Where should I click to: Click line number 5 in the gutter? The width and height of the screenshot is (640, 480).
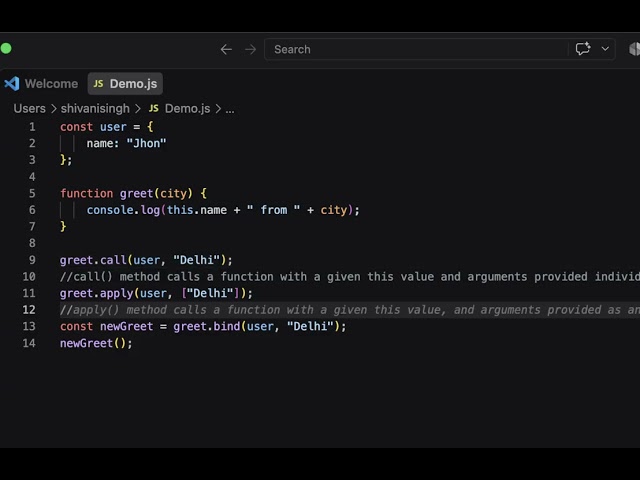click(x=32, y=193)
